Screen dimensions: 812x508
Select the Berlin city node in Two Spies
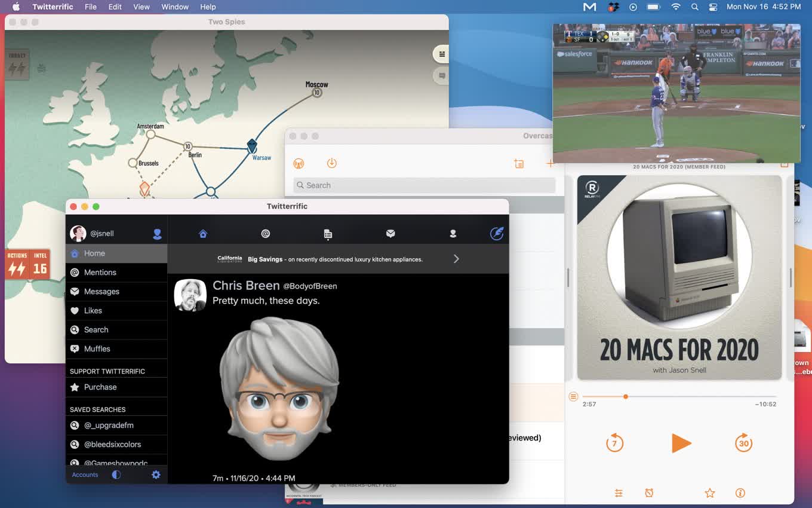(188, 146)
